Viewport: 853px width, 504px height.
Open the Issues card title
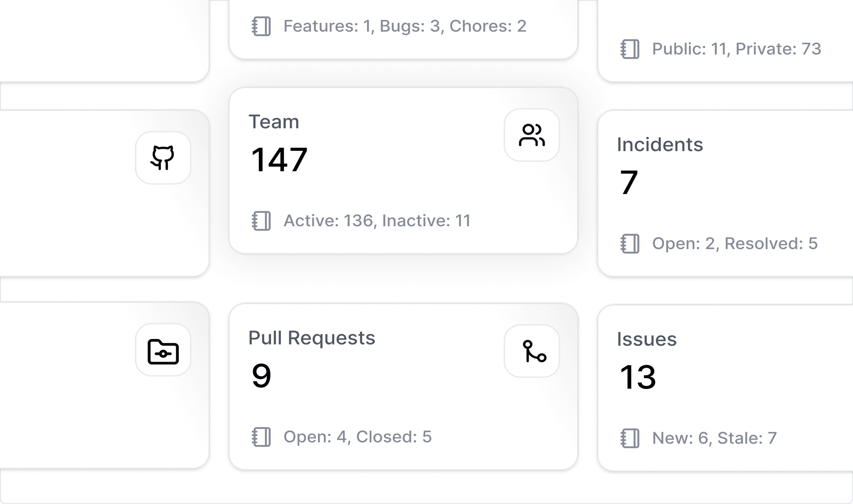tap(647, 339)
